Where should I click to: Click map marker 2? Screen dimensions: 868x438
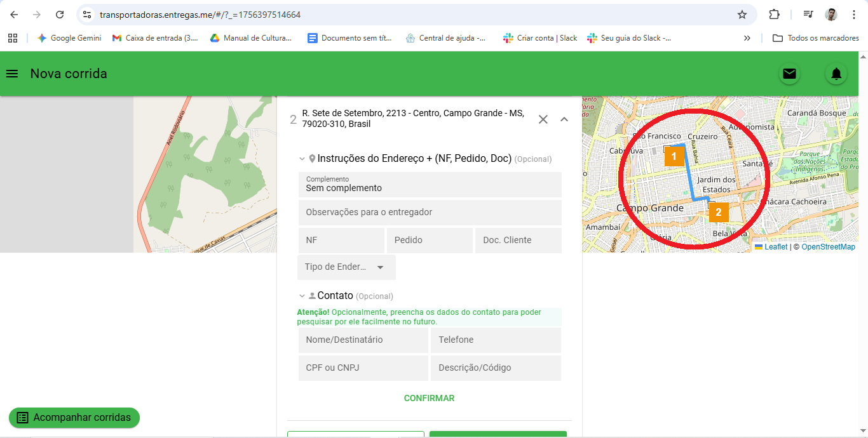click(719, 212)
